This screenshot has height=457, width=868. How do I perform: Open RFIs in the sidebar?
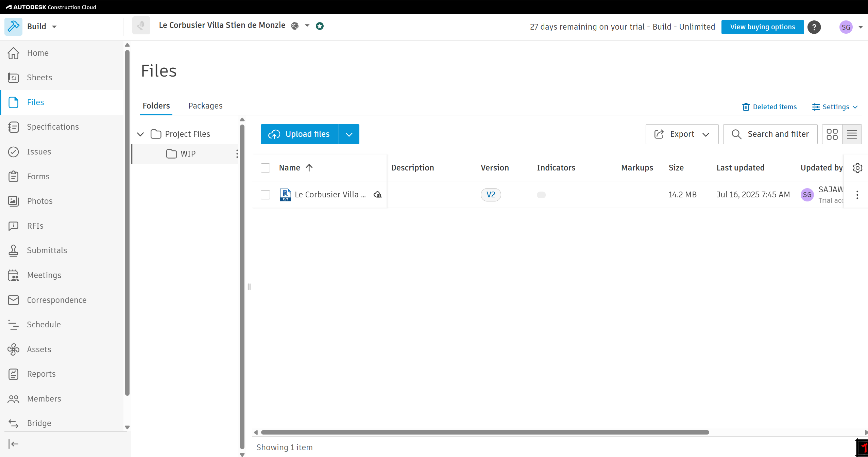62,226
